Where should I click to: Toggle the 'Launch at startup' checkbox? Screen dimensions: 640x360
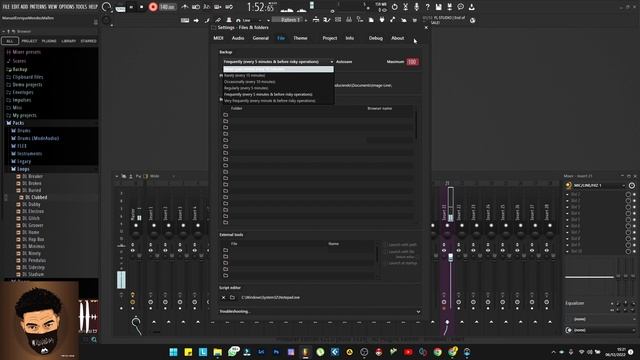point(386,263)
